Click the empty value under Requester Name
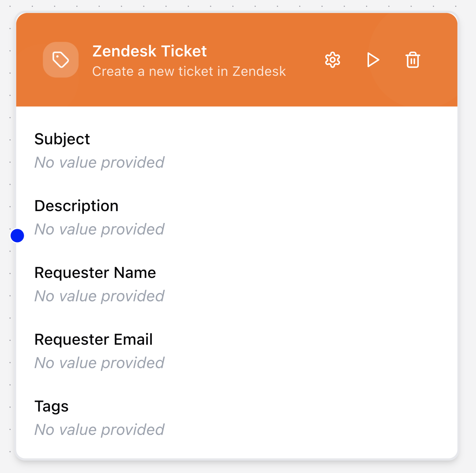The width and height of the screenshot is (476, 473). pos(100,296)
